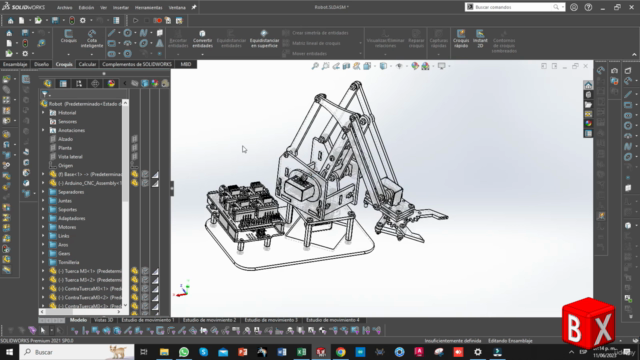This screenshot has height=360, width=640.
Task: Toggle transparency for Tuerca M3<1> row
Action: pyautogui.click(x=155, y=271)
